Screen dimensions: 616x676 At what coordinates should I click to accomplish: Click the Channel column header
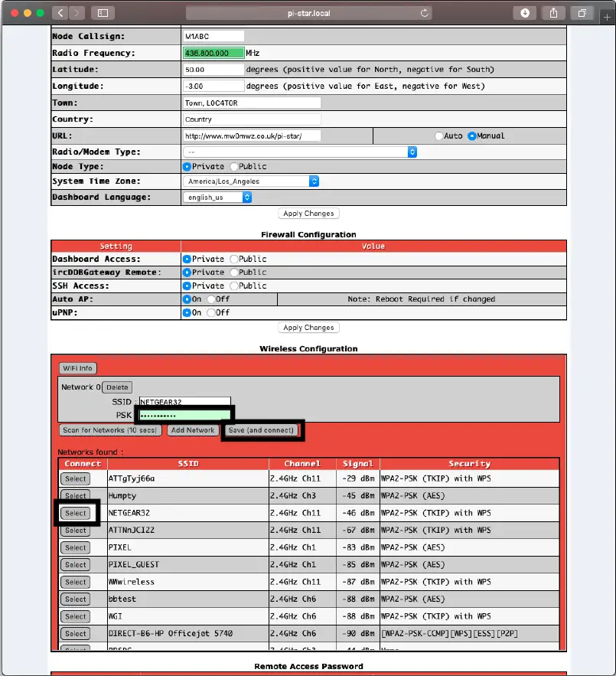[x=302, y=464]
